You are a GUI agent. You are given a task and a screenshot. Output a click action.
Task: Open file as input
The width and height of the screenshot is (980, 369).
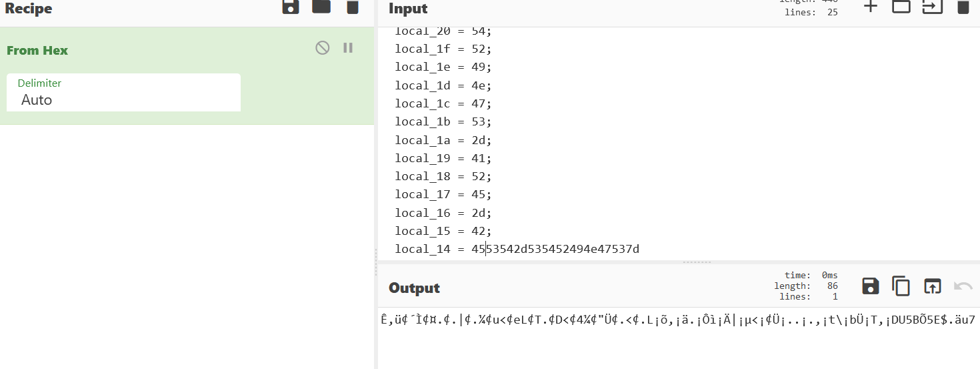pos(932,7)
